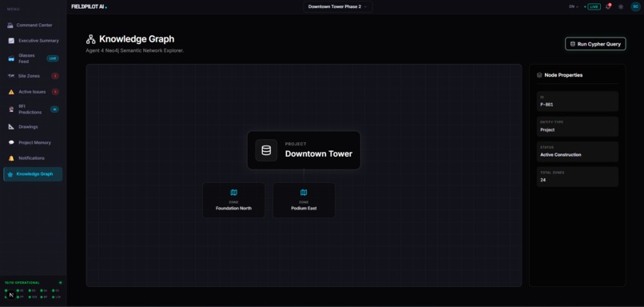This screenshot has height=307, width=644.
Task: Click the Active Construction status value
Action: pos(560,155)
